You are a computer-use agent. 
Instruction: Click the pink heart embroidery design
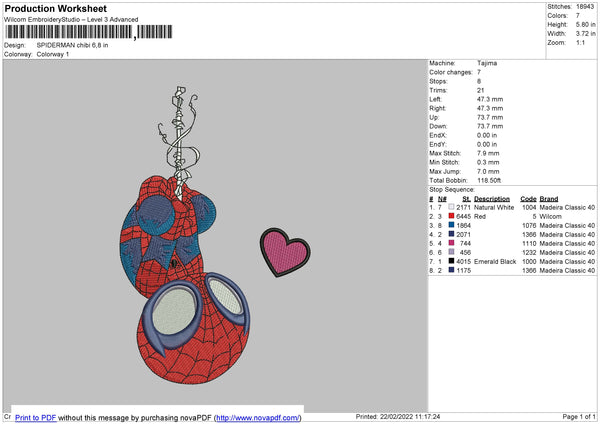tap(285, 252)
